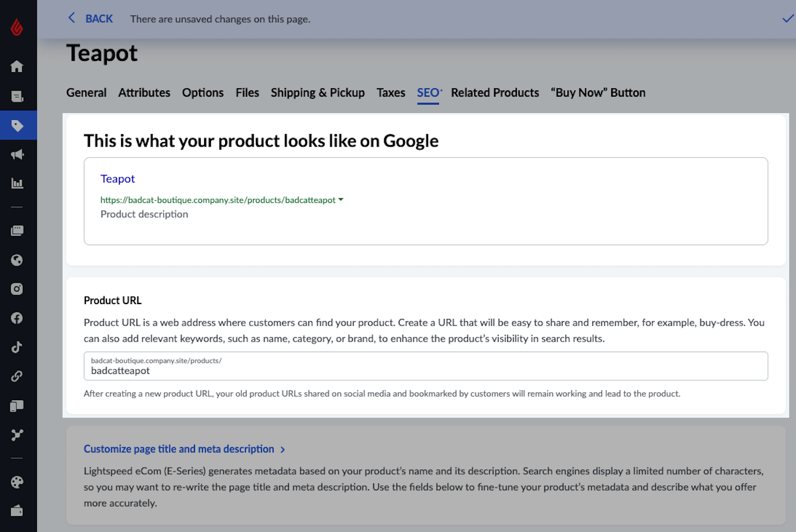Go to the Home dashboard icon

point(17,66)
